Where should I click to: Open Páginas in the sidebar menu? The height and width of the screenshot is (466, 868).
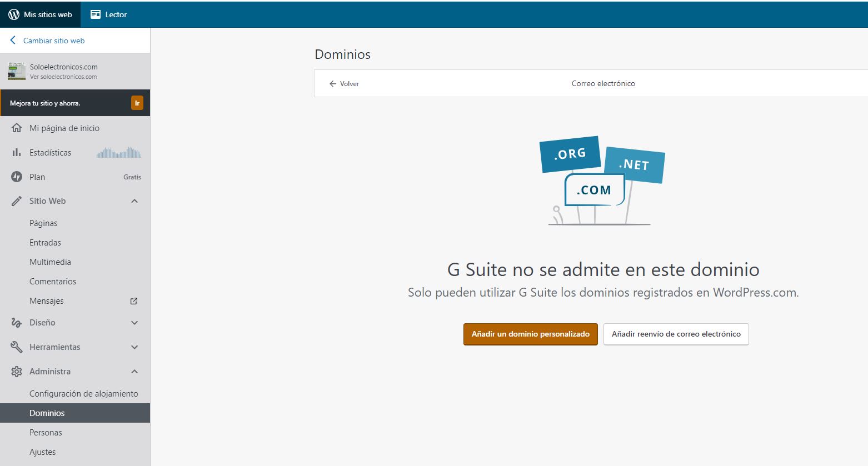43,223
